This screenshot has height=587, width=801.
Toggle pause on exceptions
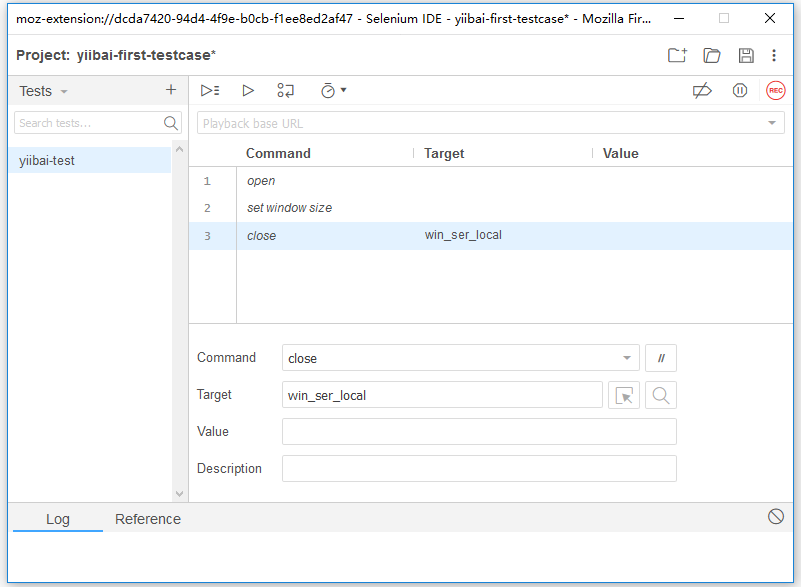pyautogui.click(x=739, y=90)
